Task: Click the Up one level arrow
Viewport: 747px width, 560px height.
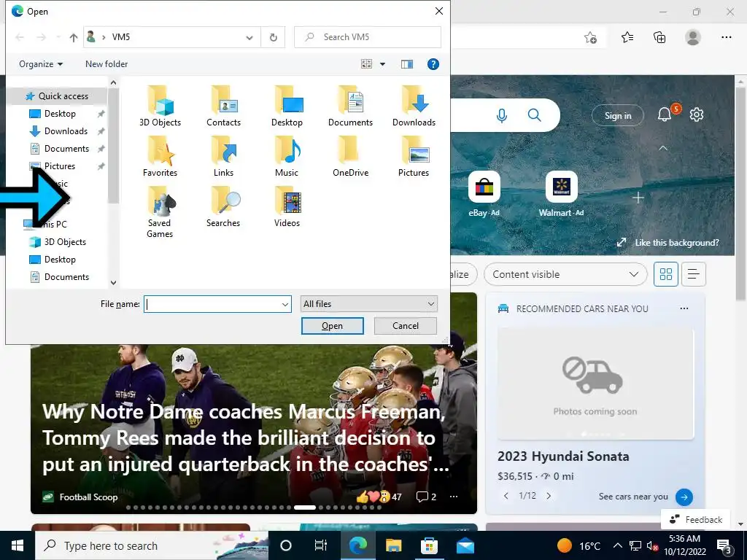Action: tap(74, 37)
